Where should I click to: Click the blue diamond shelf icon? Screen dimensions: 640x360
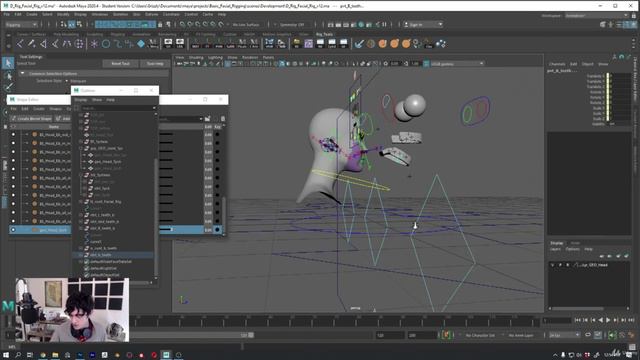(141, 43)
